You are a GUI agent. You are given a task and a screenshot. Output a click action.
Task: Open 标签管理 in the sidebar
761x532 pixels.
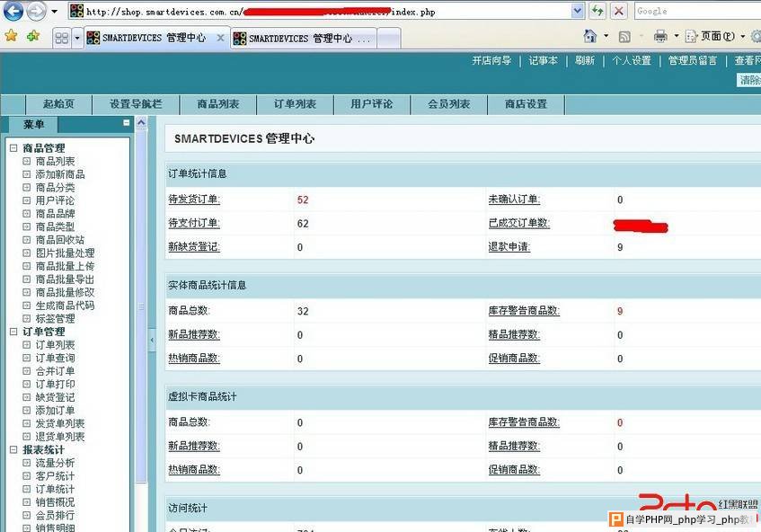56,318
